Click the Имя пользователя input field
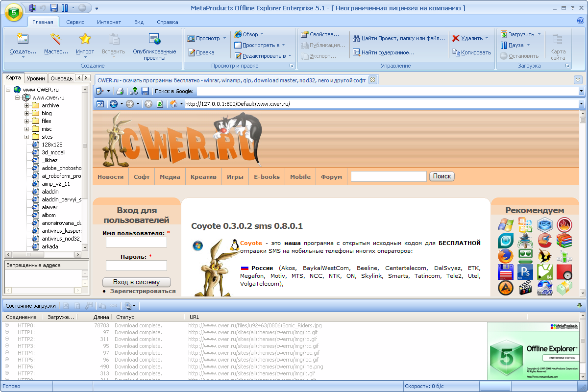 (136, 242)
